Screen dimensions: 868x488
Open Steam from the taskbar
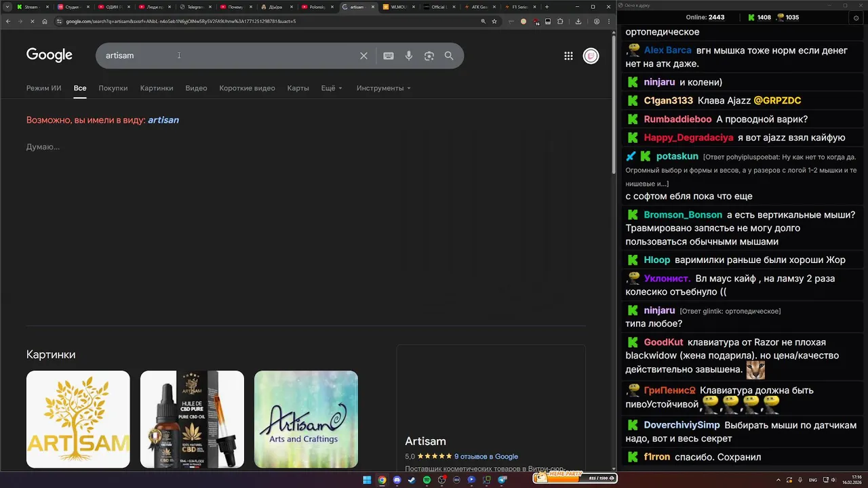tap(412, 480)
